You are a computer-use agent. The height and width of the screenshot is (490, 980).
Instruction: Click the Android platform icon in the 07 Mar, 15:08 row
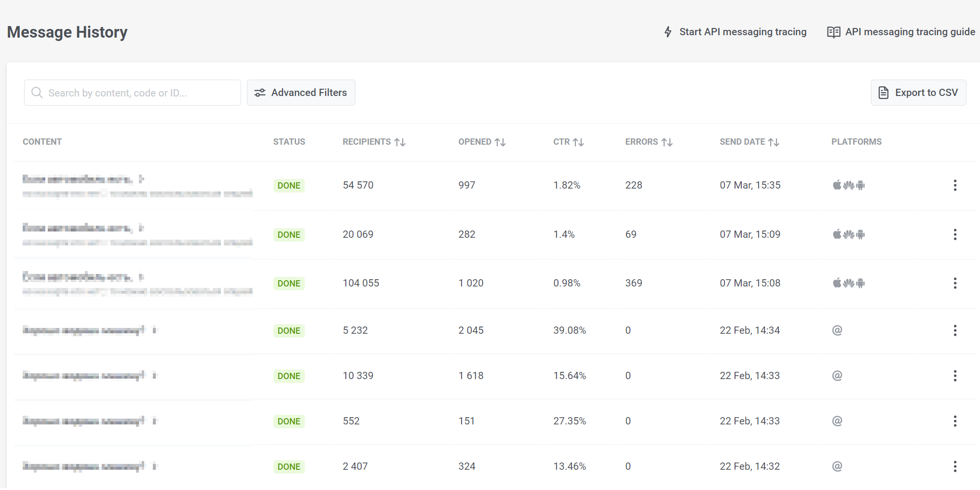(x=860, y=283)
